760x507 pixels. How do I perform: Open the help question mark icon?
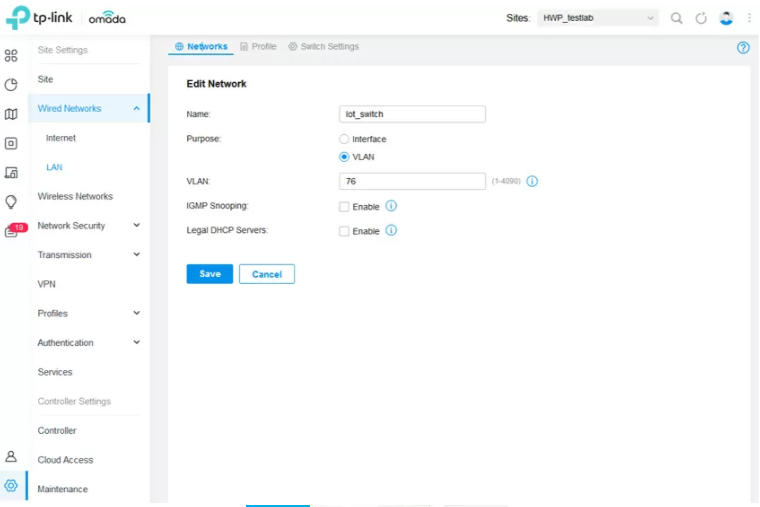click(x=743, y=47)
